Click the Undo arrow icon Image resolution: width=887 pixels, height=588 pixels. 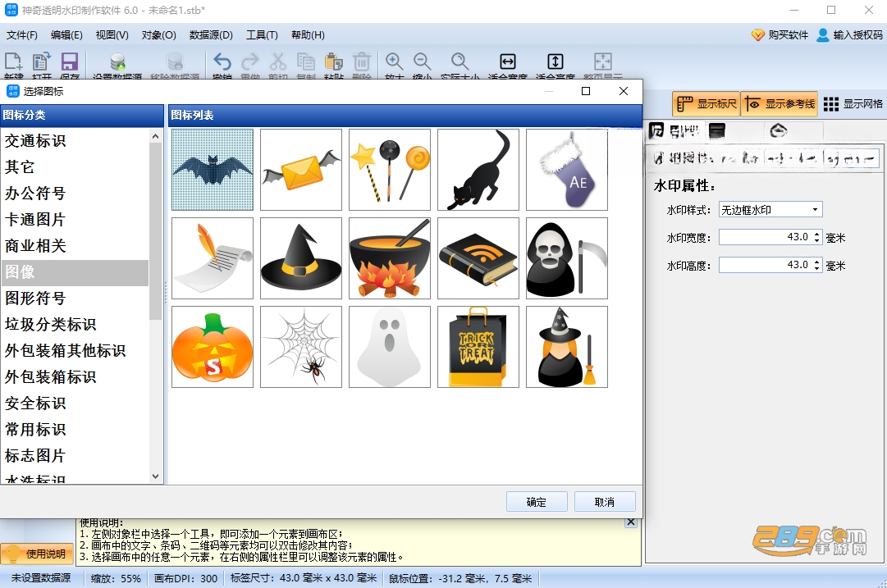(222, 62)
